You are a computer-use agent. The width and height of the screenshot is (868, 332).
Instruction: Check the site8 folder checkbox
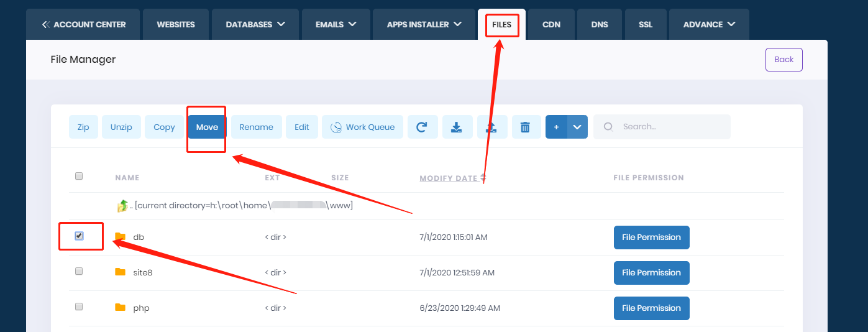pyautogui.click(x=79, y=272)
